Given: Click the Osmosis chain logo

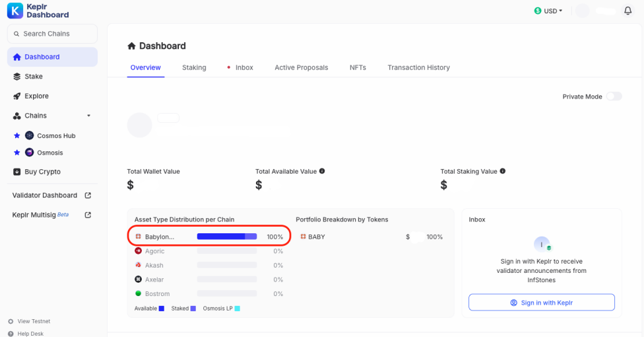Looking at the screenshot, I should point(29,153).
